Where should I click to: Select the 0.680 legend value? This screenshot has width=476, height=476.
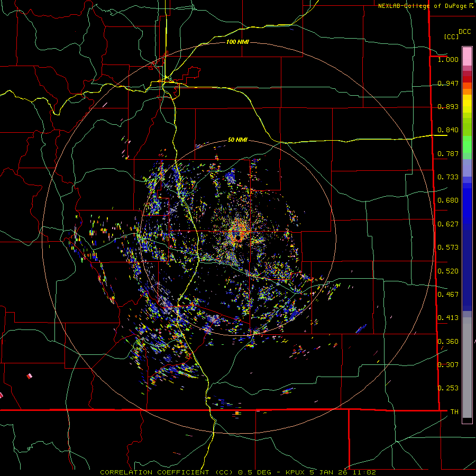coord(448,200)
